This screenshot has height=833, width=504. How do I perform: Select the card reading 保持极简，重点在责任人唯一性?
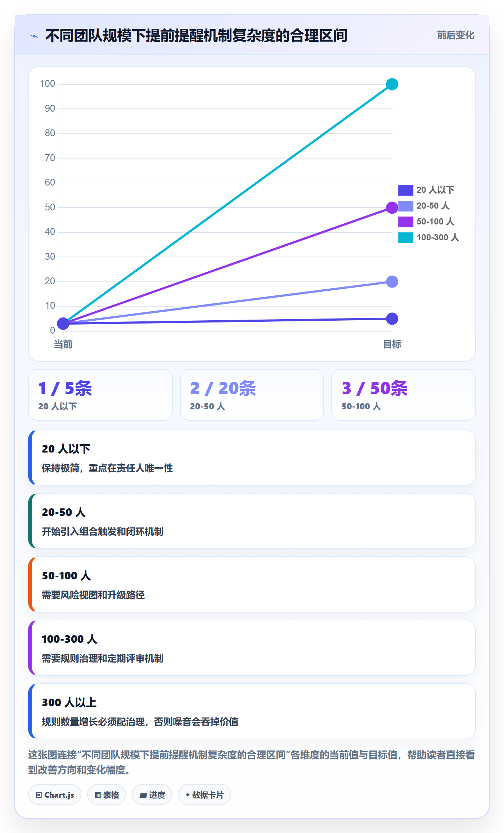[x=252, y=458]
